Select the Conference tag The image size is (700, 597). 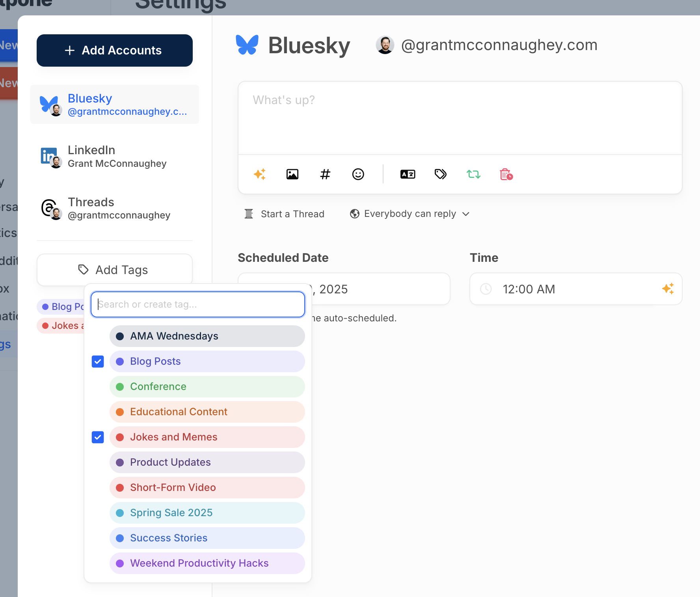tap(207, 386)
